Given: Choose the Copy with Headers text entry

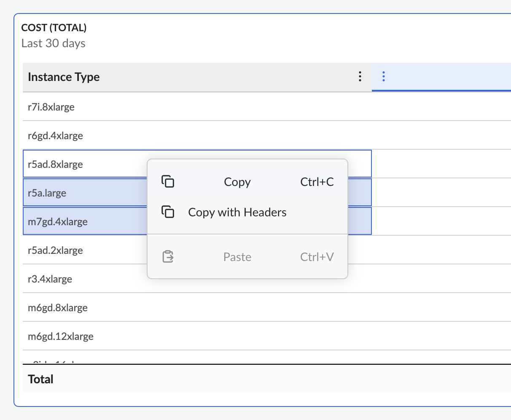Looking at the screenshot, I should click(x=237, y=212).
